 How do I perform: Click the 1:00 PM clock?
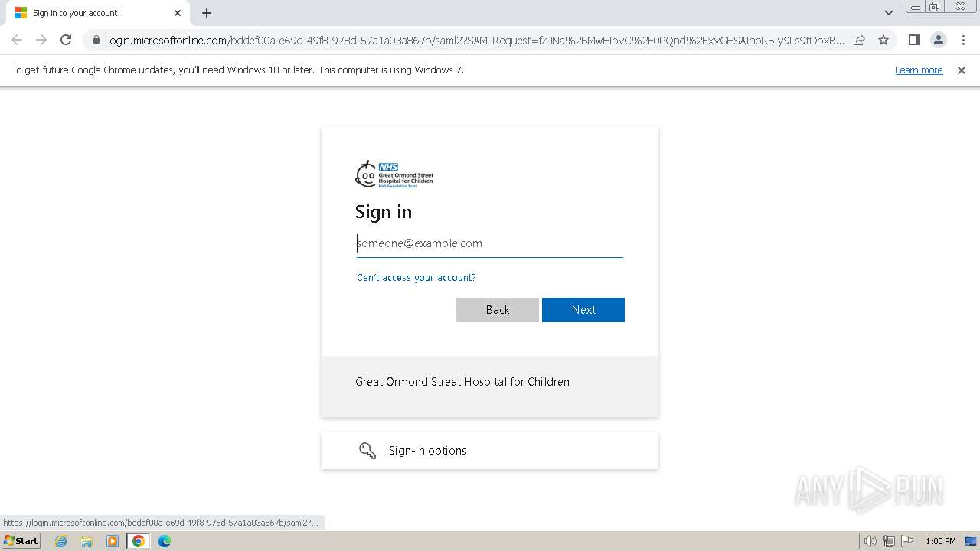(941, 541)
